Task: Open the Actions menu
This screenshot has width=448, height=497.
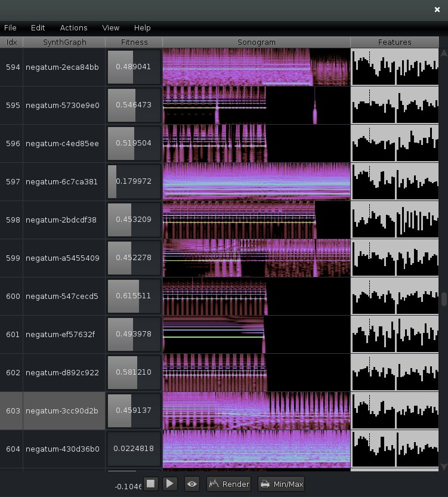Action: point(73,28)
